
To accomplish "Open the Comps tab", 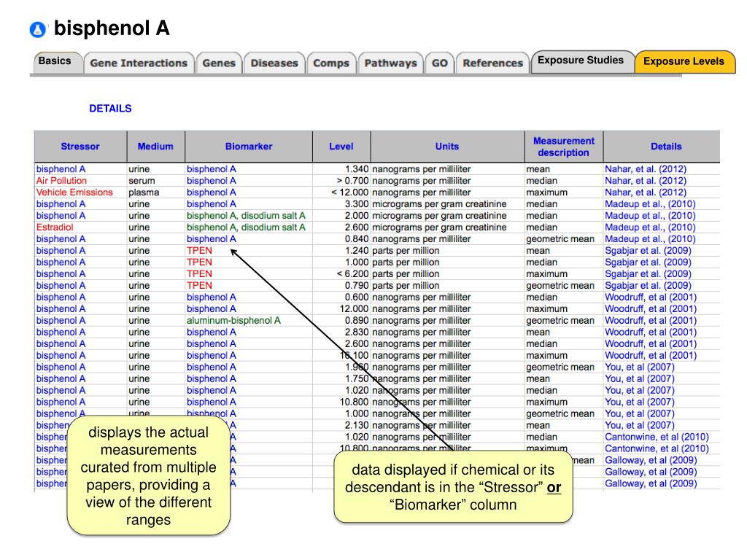I will (x=331, y=63).
